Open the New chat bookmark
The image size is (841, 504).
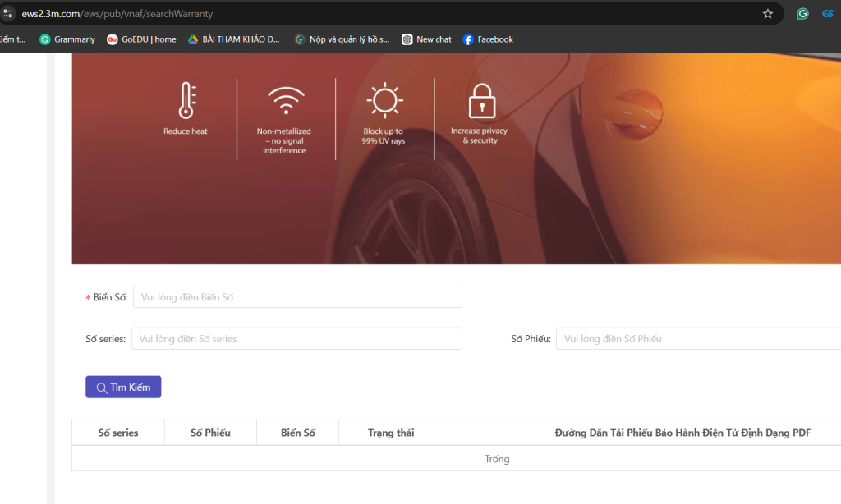426,39
